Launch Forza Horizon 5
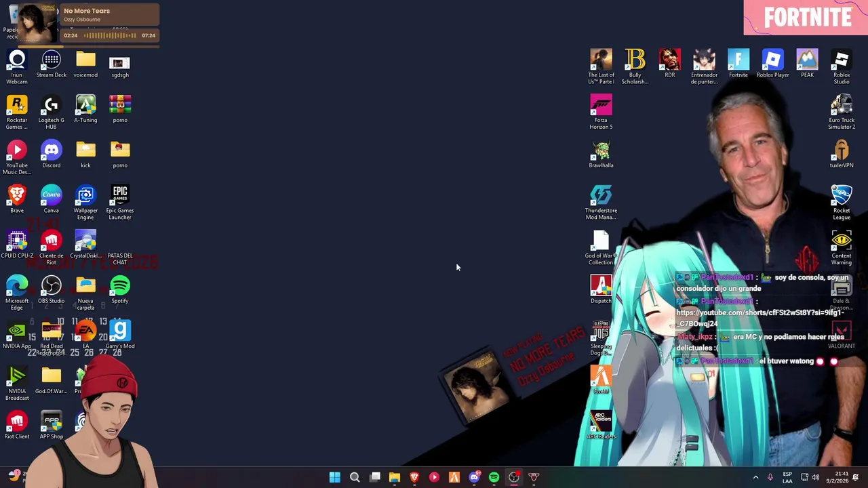 (601, 112)
